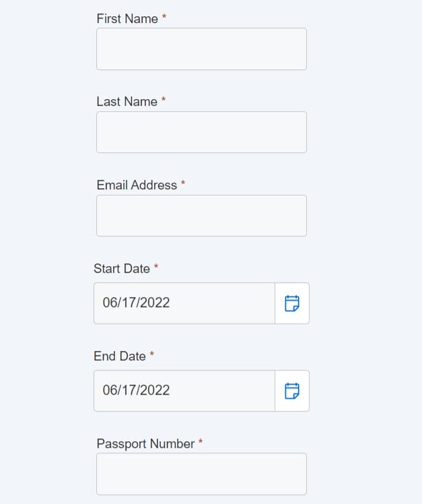Click into the First Name field
This screenshot has width=422, height=504.
[x=201, y=49]
